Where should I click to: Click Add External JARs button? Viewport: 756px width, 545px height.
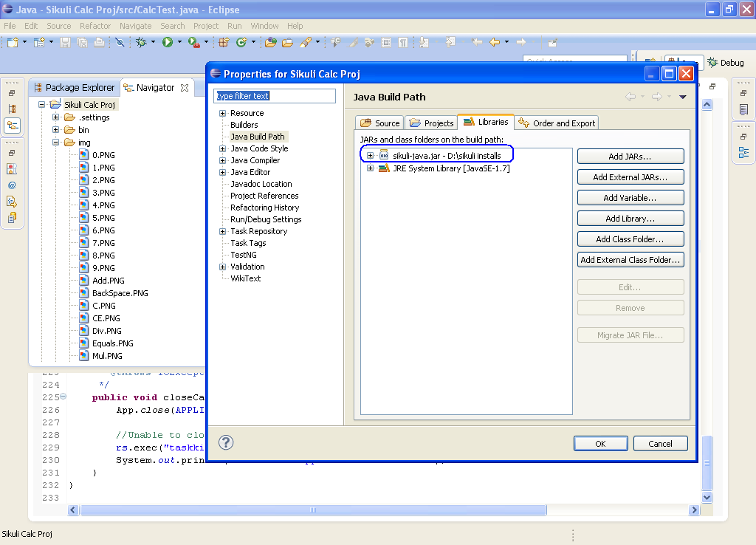pos(630,176)
